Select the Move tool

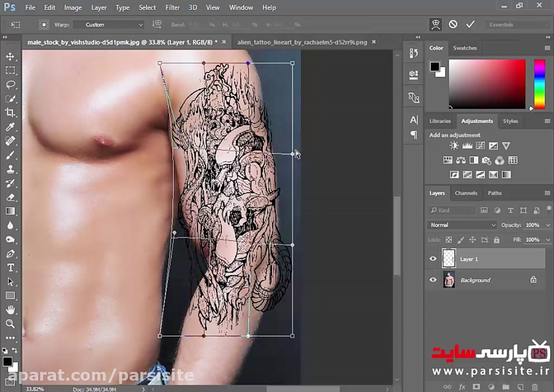pos(10,57)
